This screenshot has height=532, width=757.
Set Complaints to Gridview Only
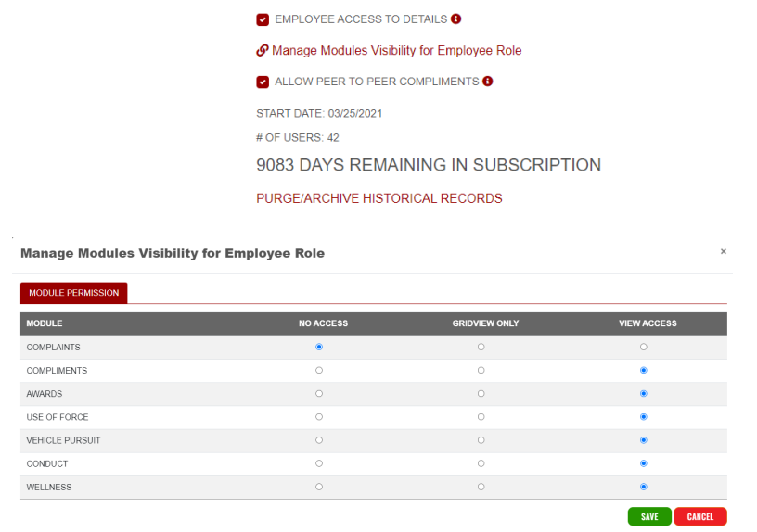pyautogui.click(x=481, y=347)
